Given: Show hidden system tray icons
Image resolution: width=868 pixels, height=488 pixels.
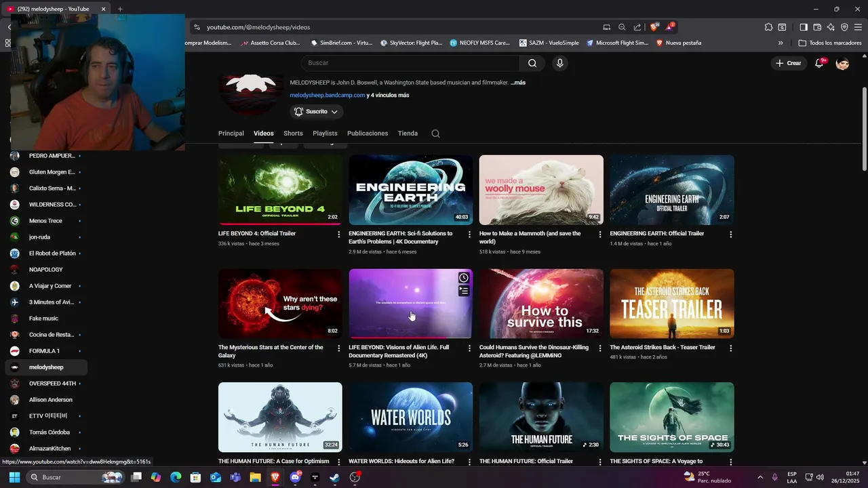Looking at the screenshot, I should coord(759,477).
